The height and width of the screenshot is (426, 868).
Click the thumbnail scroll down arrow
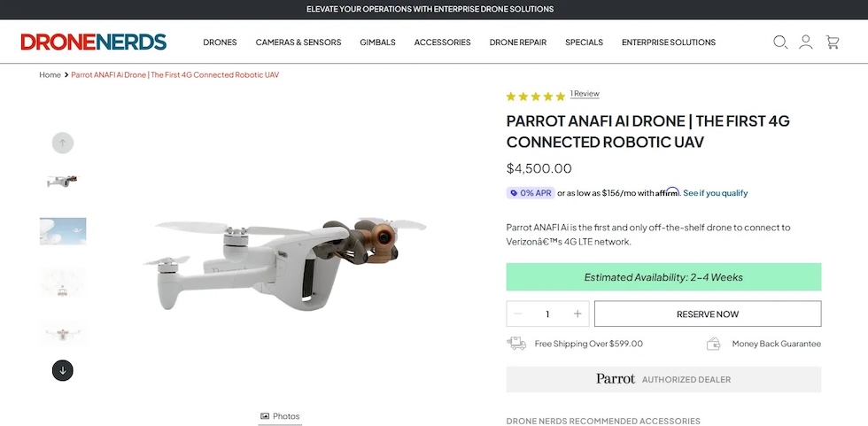tap(63, 371)
